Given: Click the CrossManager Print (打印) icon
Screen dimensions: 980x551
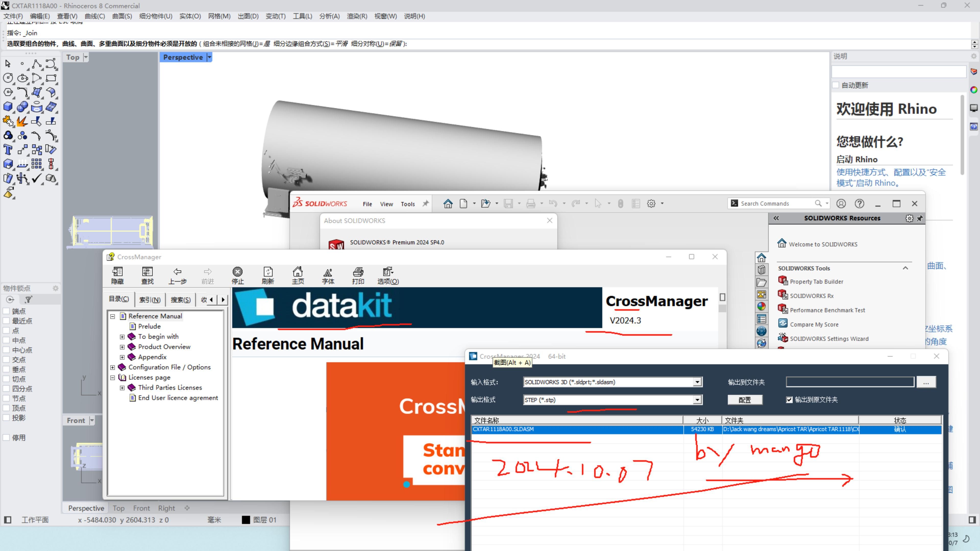Looking at the screenshot, I should click(x=358, y=272).
